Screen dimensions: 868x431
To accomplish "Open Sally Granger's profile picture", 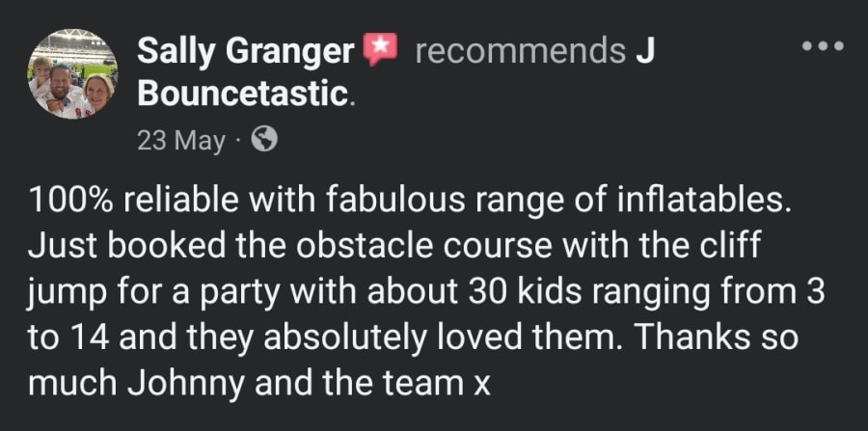I will tap(72, 73).
